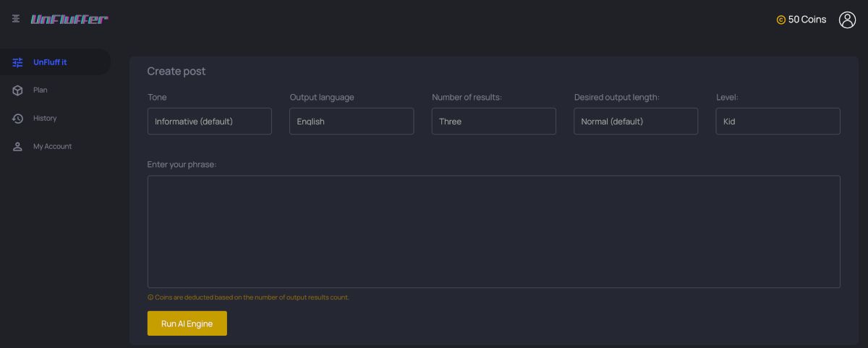Focus the Enter your phrase text area
Screen dimensions: 868x348
(493, 232)
